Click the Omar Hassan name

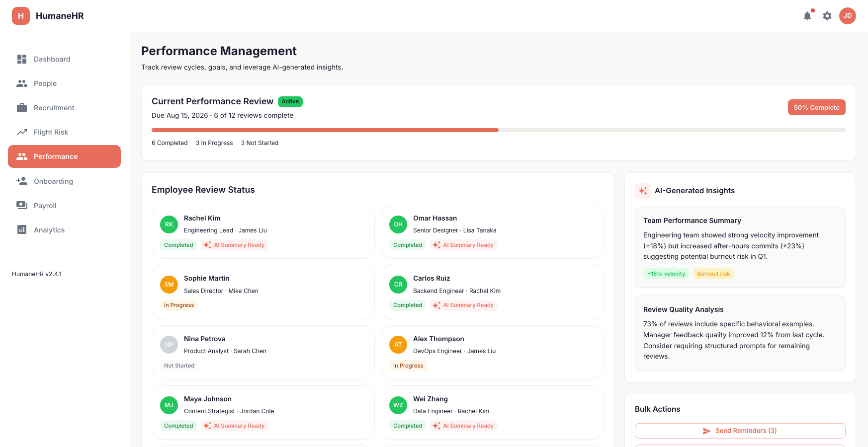click(x=435, y=218)
